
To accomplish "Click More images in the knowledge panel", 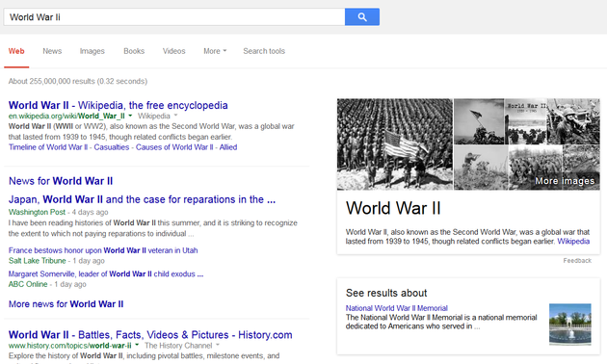I will pyautogui.click(x=565, y=181).
